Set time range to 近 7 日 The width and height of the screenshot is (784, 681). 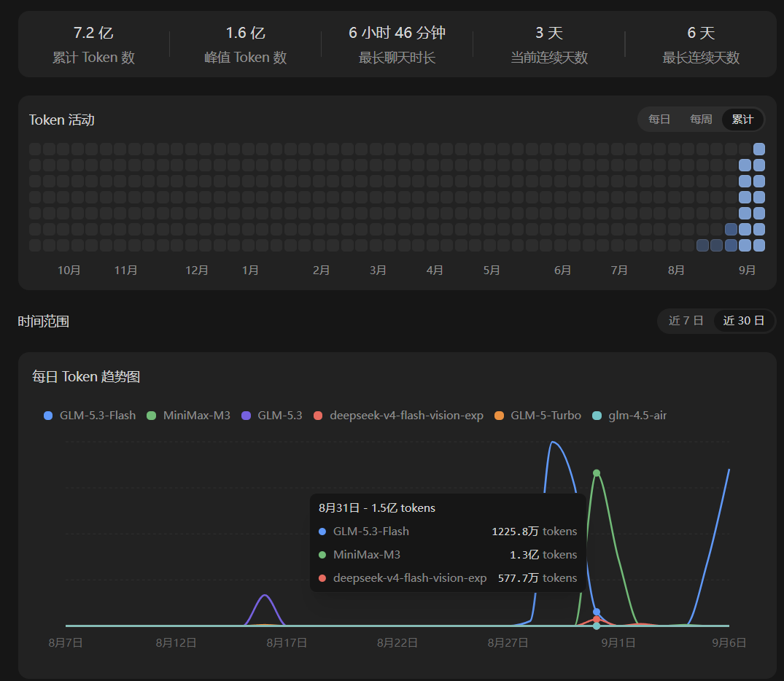686,321
